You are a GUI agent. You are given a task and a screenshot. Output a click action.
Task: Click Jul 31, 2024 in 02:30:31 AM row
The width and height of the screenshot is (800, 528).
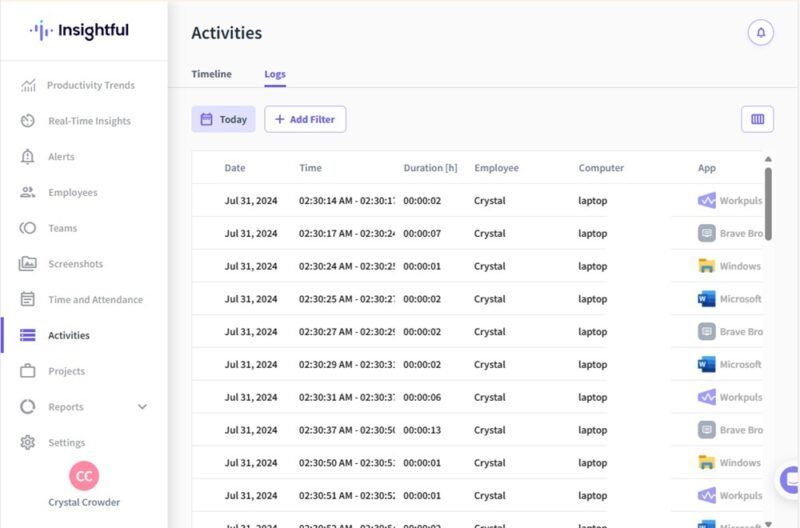click(251, 397)
